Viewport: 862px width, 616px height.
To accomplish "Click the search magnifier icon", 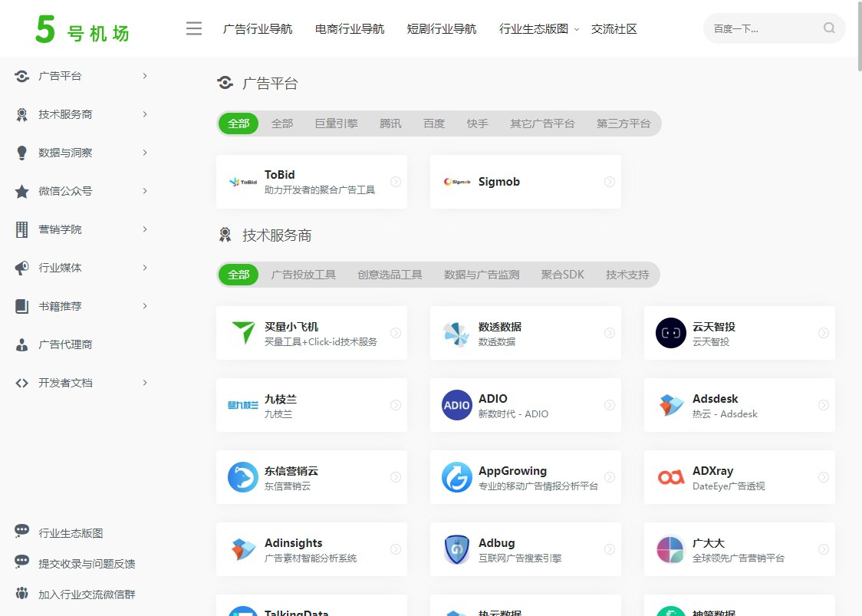I will [829, 28].
